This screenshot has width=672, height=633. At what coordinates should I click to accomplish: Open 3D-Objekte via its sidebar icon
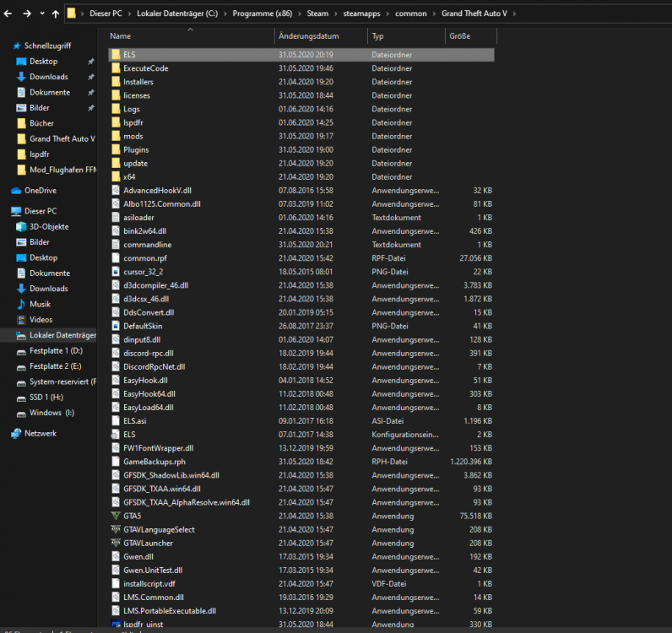(22, 227)
